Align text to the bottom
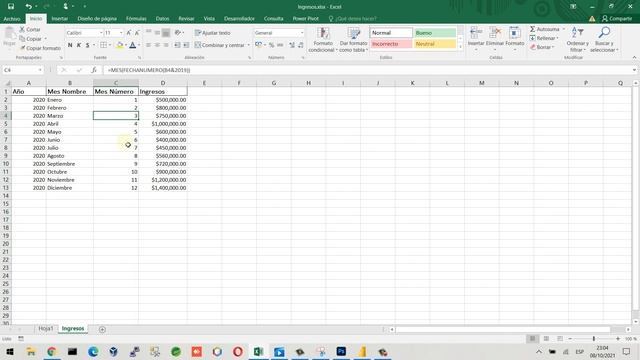The image size is (640, 360). click(166, 33)
